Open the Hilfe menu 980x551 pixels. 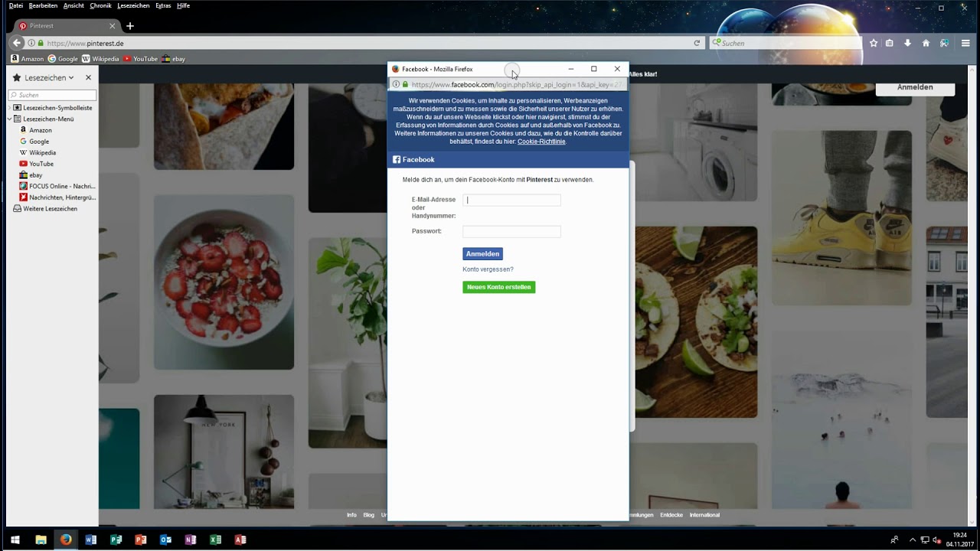click(x=183, y=5)
